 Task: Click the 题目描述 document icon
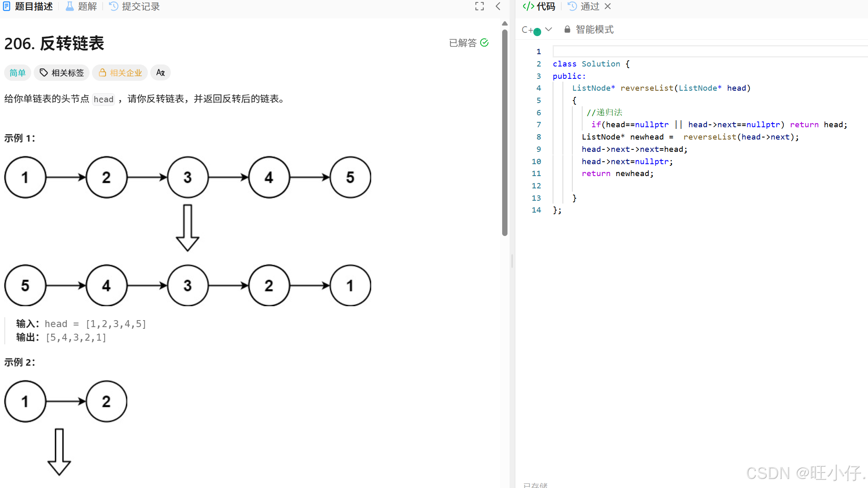(7, 6)
